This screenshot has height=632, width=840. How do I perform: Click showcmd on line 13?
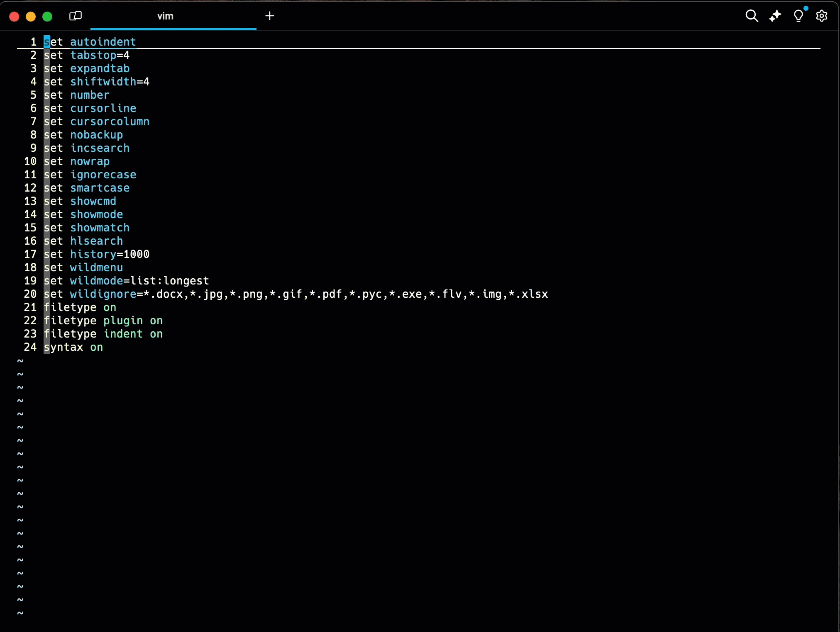(x=93, y=201)
